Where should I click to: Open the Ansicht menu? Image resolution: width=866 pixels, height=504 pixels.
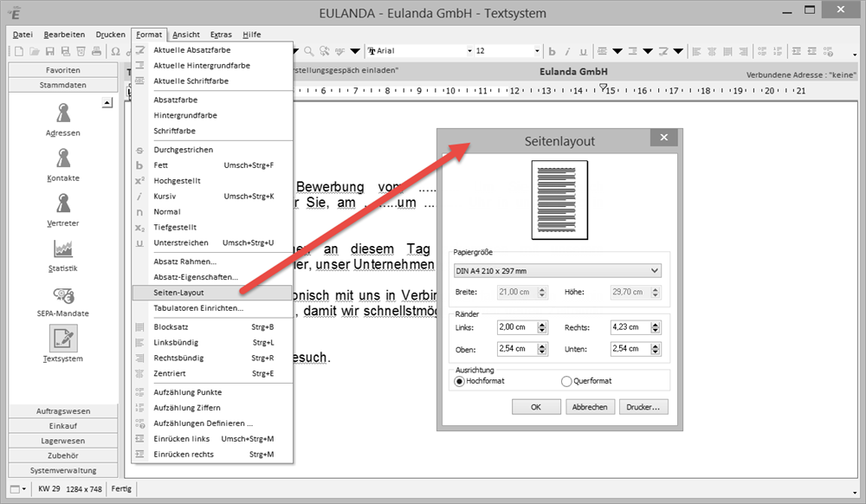[186, 35]
